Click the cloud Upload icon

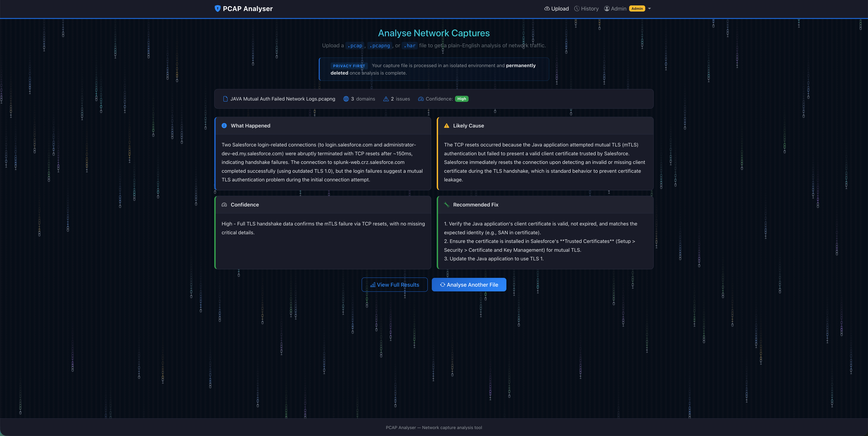pyautogui.click(x=547, y=8)
